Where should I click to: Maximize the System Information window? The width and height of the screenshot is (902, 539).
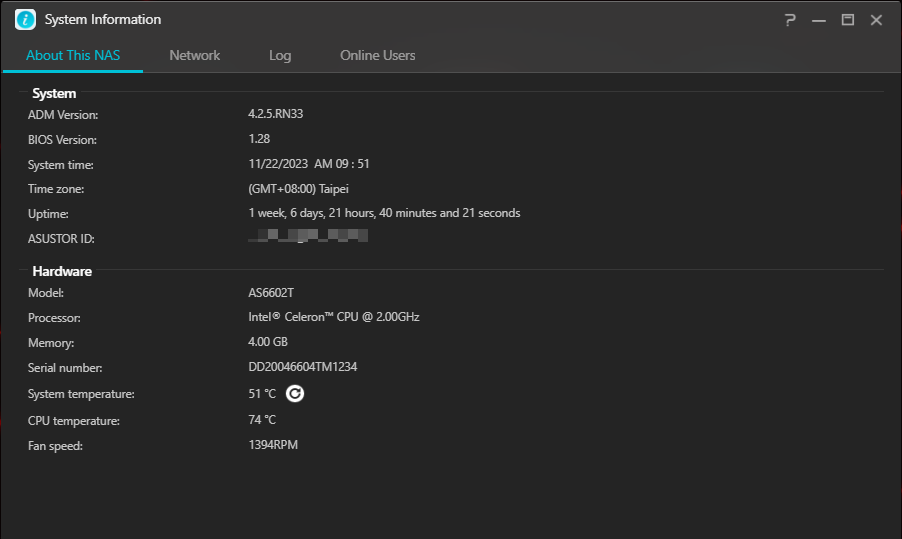click(x=847, y=20)
